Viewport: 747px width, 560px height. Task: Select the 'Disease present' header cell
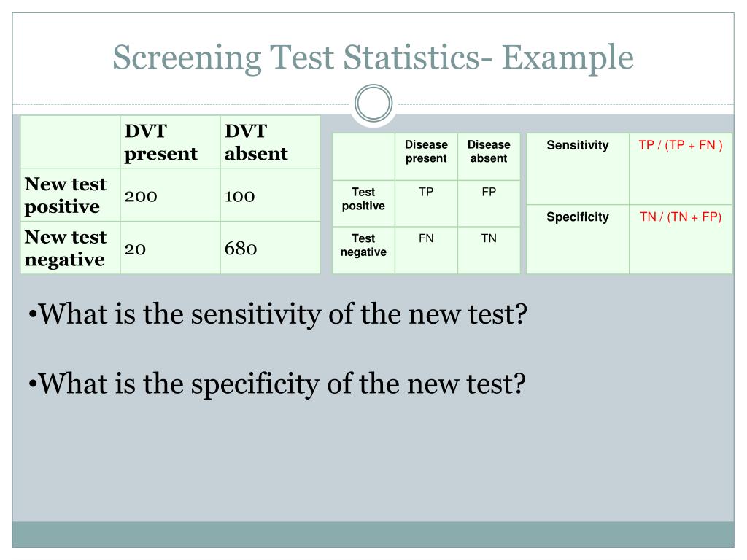(426, 157)
